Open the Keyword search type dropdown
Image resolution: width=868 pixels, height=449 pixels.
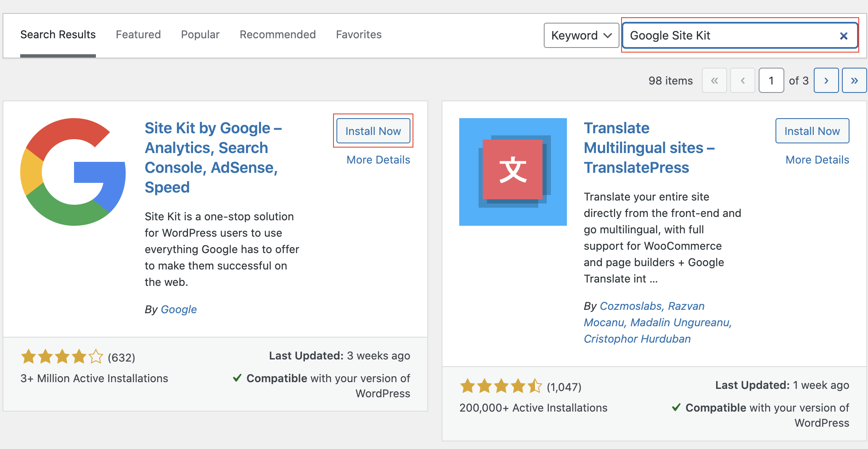581,35
